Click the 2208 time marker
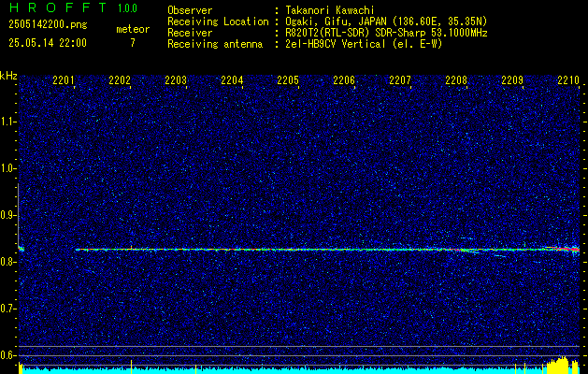 [456, 79]
